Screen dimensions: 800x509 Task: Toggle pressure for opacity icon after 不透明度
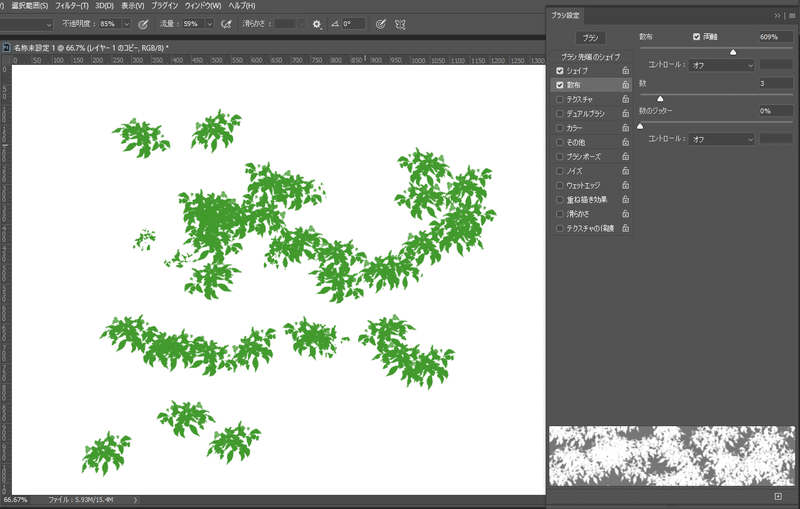(143, 24)
